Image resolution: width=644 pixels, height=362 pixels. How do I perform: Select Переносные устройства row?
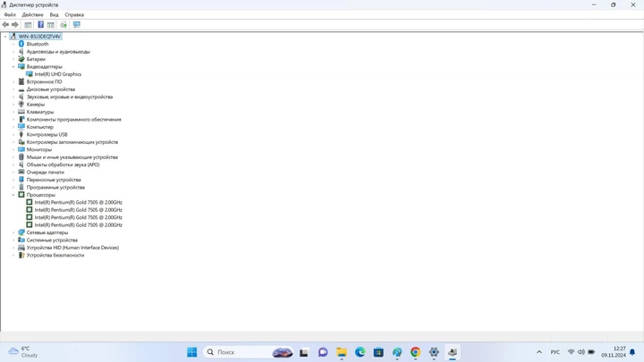(x=54, y=180)
